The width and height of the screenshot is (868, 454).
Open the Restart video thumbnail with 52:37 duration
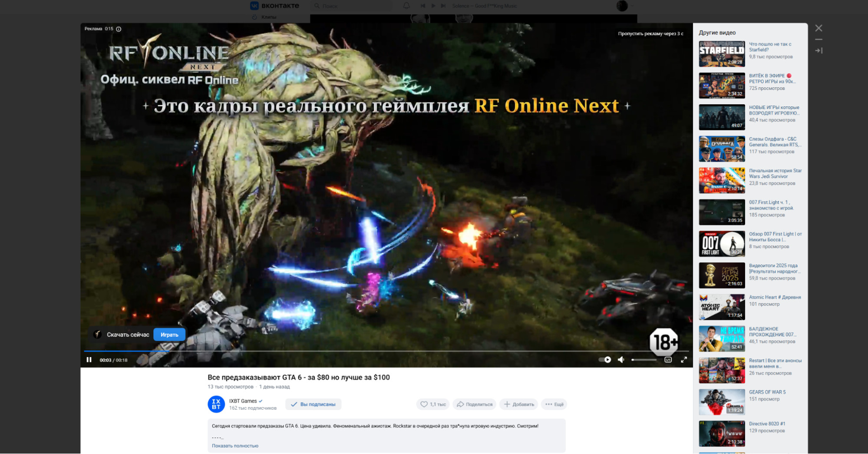[x=722, y=371]
